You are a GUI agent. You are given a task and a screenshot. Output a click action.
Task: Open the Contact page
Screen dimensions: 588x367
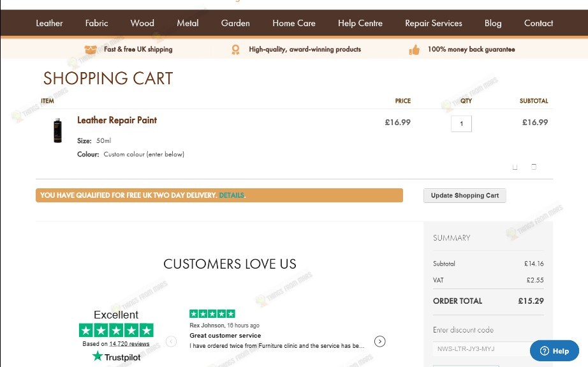click(x=538, y=23)
